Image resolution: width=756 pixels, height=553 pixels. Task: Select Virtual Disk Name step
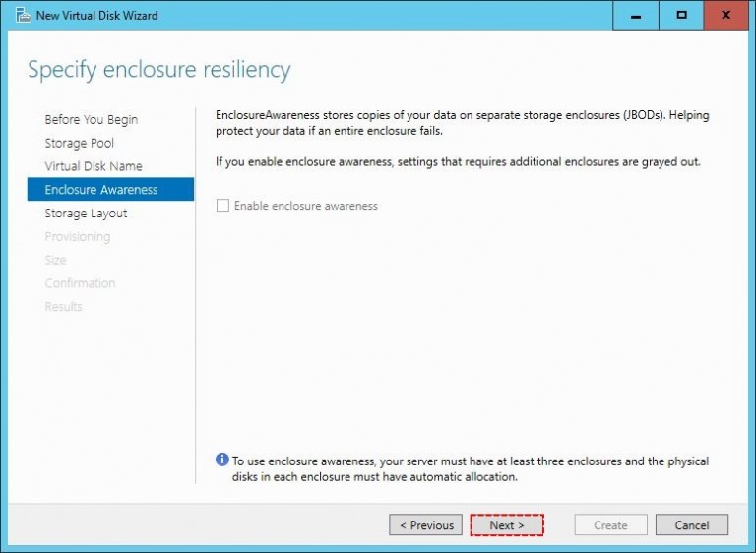click(93, 166)
